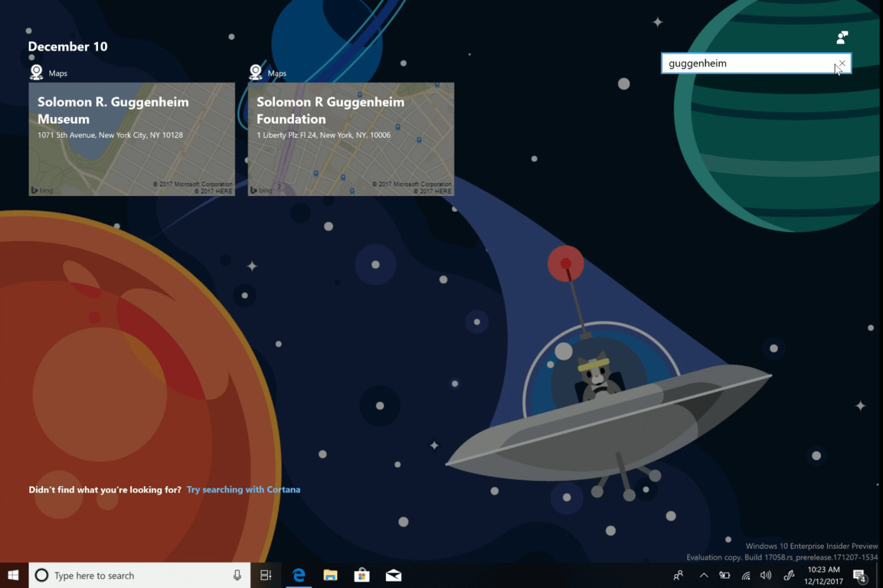Click Maps icon above the Museum card
883x588 pixels.
tap(37, 72)
